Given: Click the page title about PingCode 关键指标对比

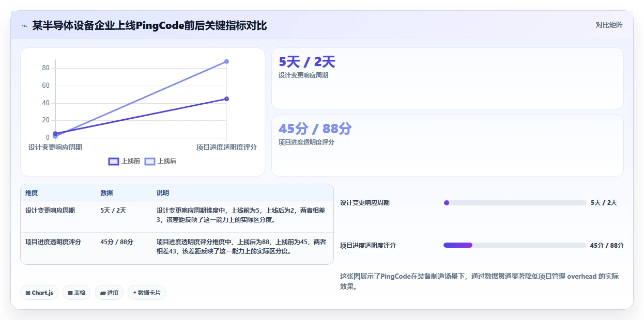Looking at the screenshot, I should point(149,25).
